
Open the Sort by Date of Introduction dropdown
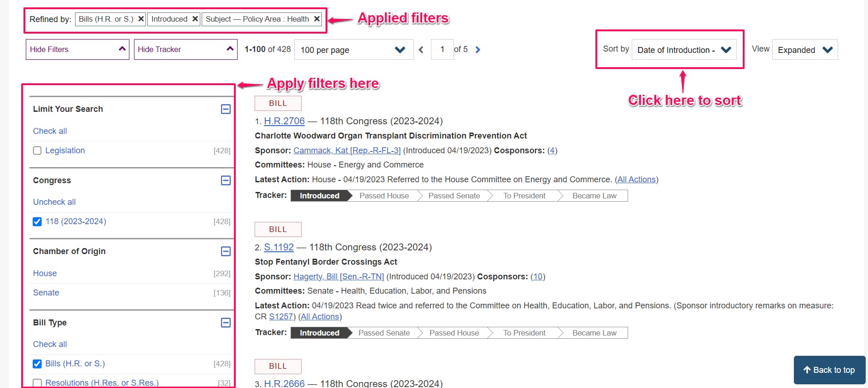684,50
